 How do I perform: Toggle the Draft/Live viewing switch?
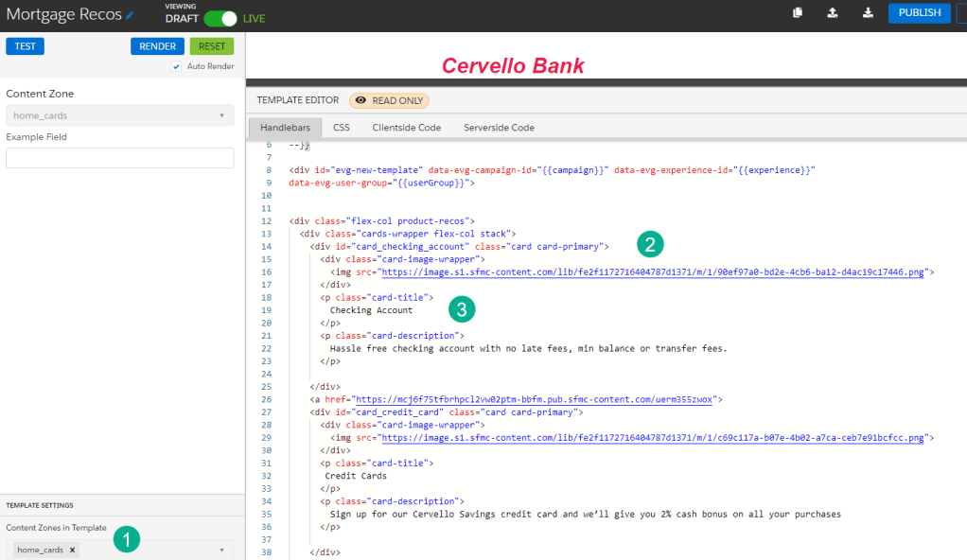click(220, 19)
